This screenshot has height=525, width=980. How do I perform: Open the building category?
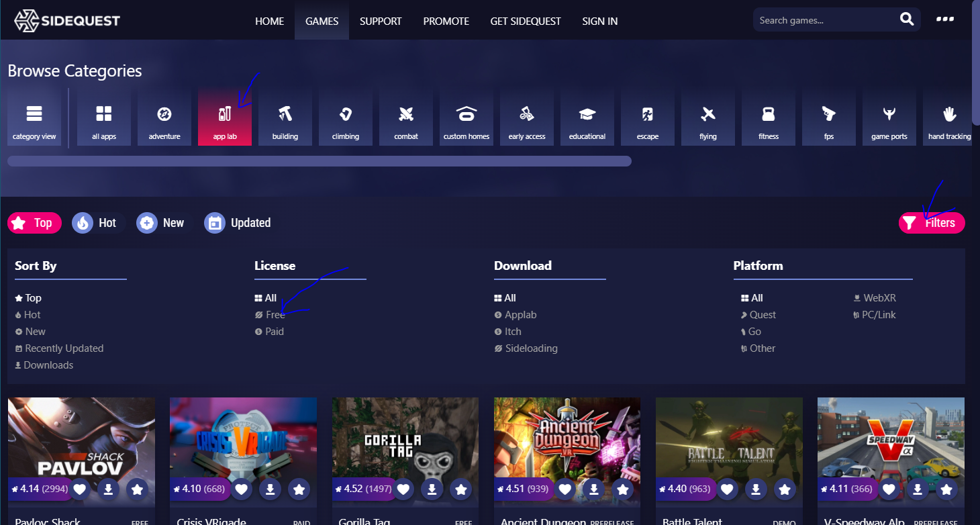coord(285,116)
